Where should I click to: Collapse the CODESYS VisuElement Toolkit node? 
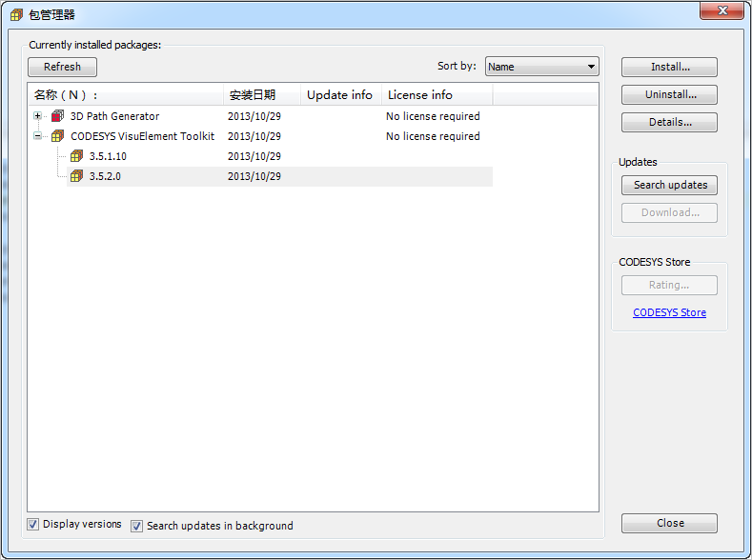(37, 135)
